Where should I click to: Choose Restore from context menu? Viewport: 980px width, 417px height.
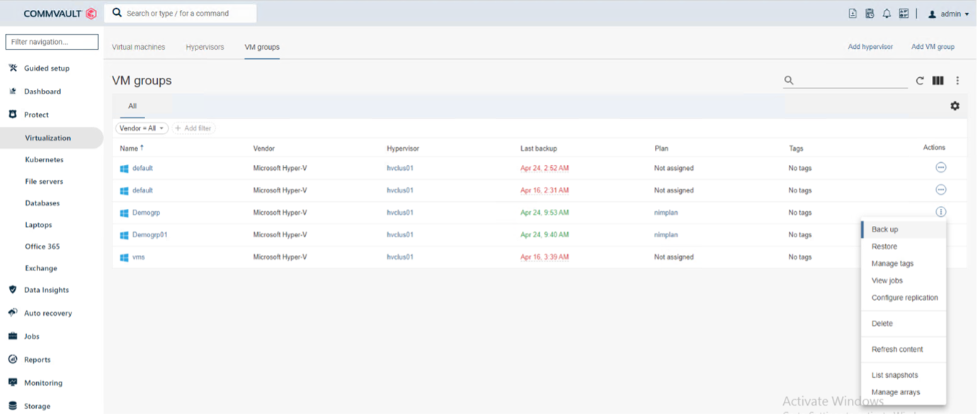(904, 246)
